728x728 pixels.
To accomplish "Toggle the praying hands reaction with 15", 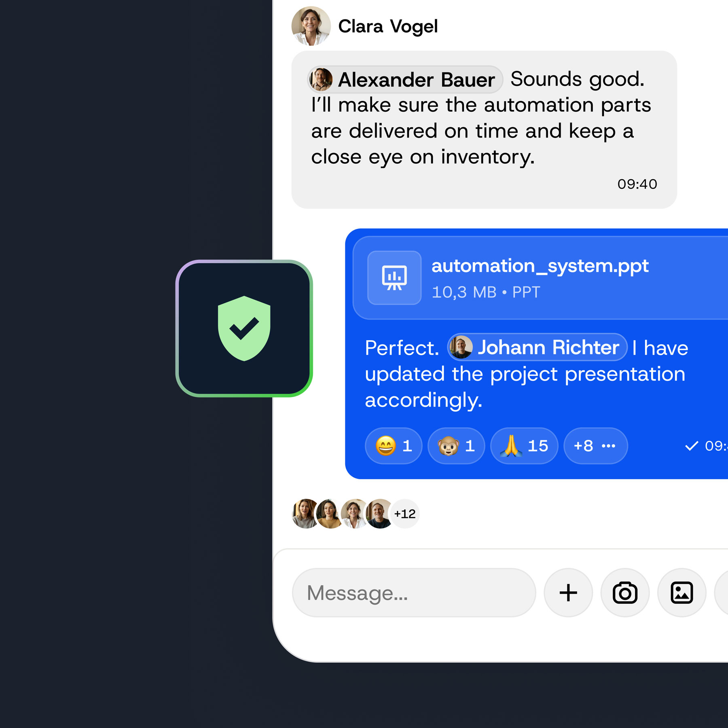I will click(x=524, y=446).
